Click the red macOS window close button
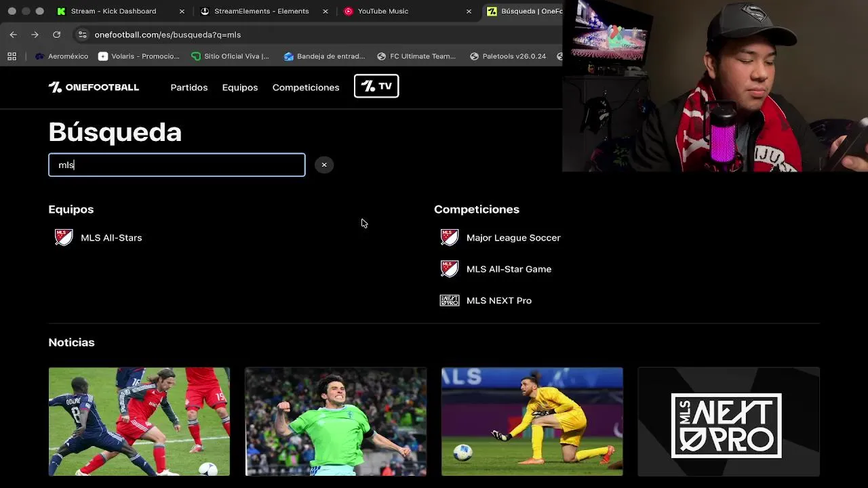 (x=12, y=11)
